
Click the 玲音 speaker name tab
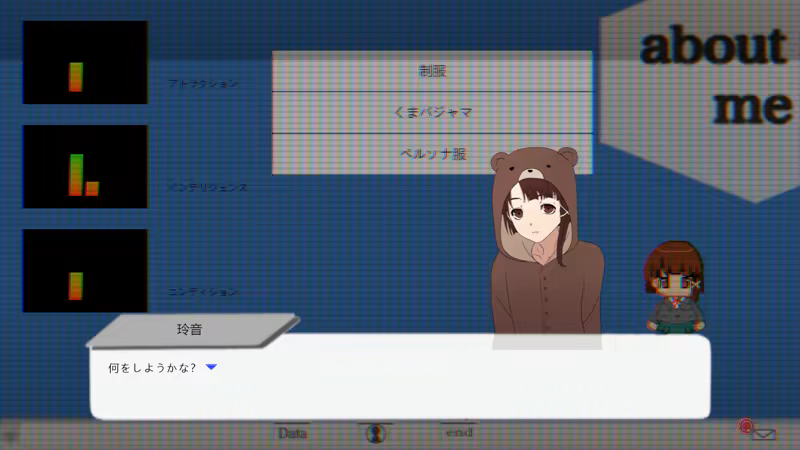pyautogui.click(x=190, y=330)
